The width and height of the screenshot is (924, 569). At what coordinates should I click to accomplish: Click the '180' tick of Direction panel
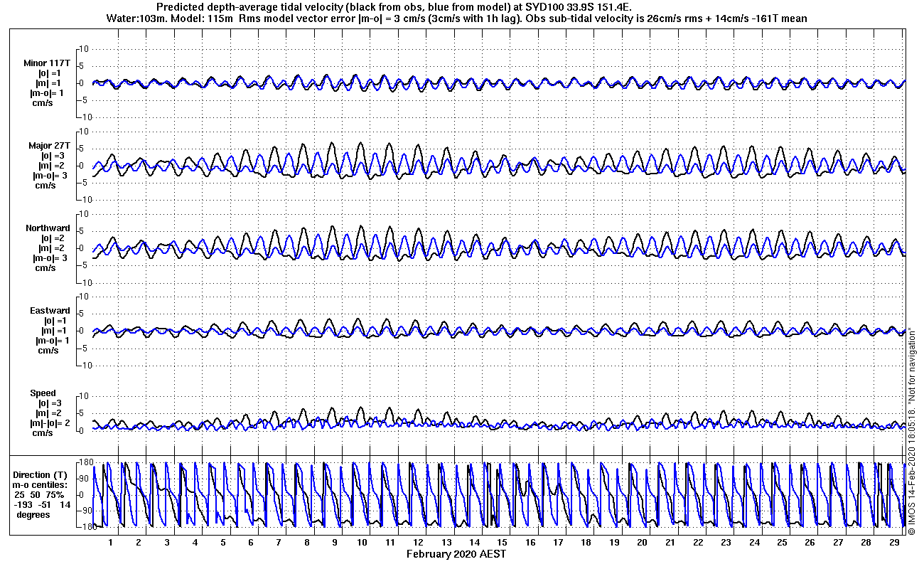coord(85,463)
